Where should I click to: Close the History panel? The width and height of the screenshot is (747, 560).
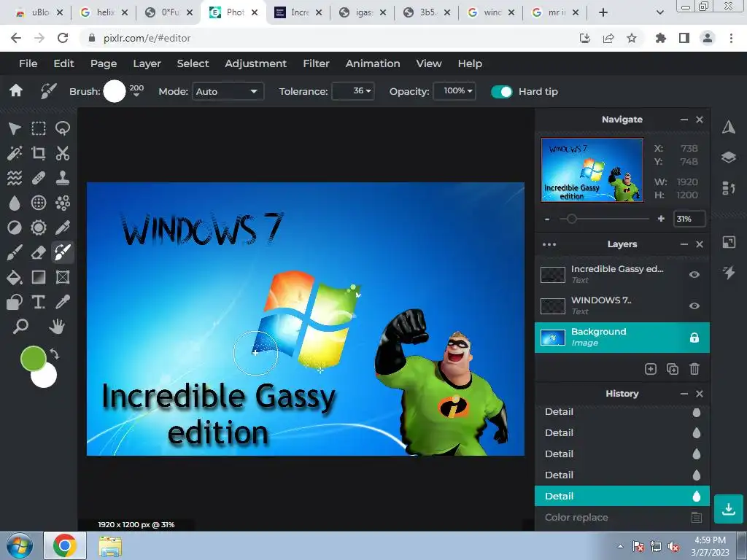(700, 394)
